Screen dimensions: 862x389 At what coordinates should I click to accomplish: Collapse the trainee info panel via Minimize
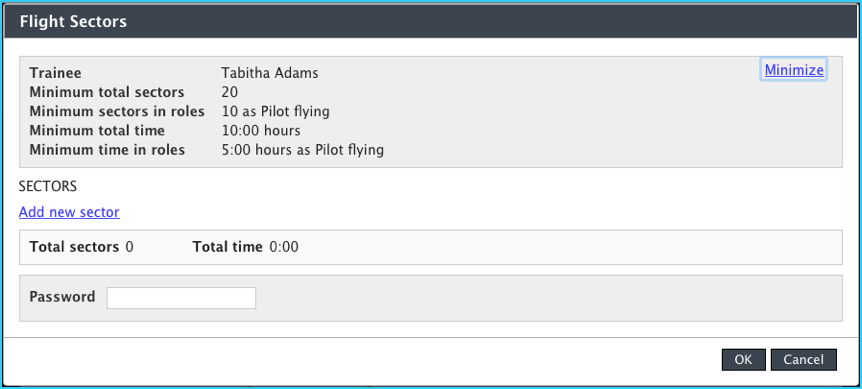tap(794, 70)
